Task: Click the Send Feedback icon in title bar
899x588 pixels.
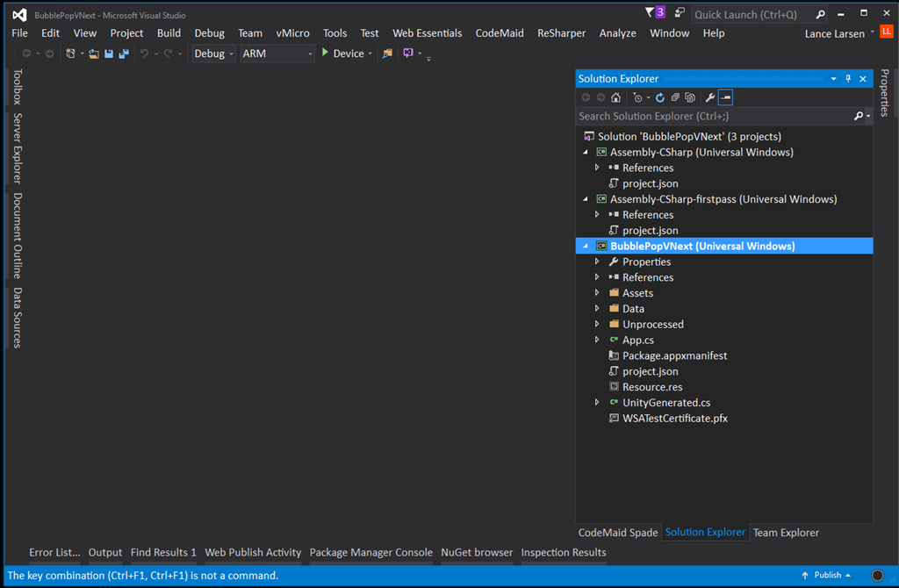Action: (680, 12)
